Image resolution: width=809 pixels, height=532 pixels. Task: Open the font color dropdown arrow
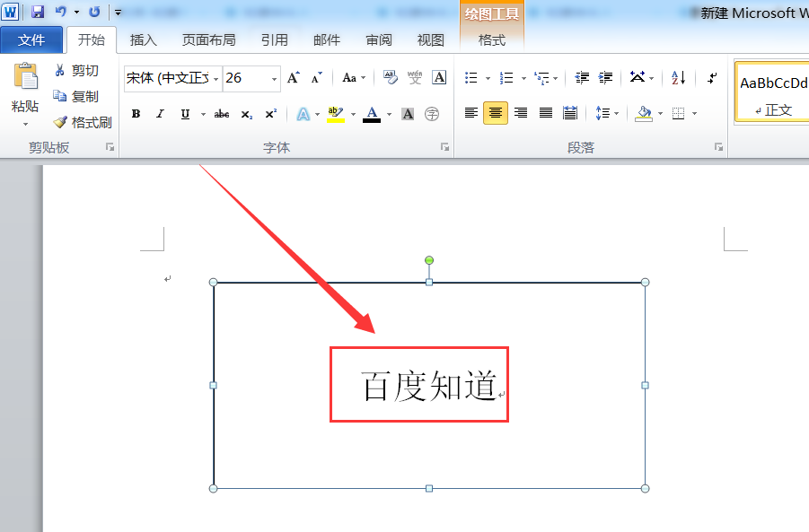pos(390,115)
